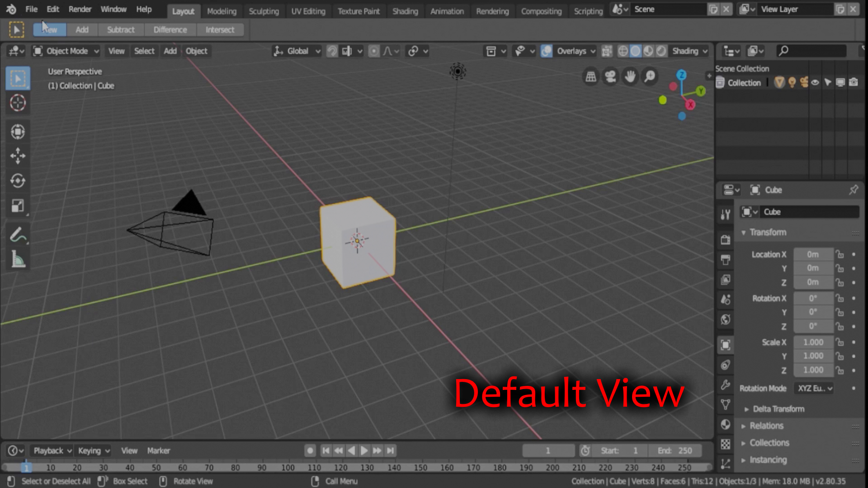Open Playback dropdown in timeline

coord(52,450)
